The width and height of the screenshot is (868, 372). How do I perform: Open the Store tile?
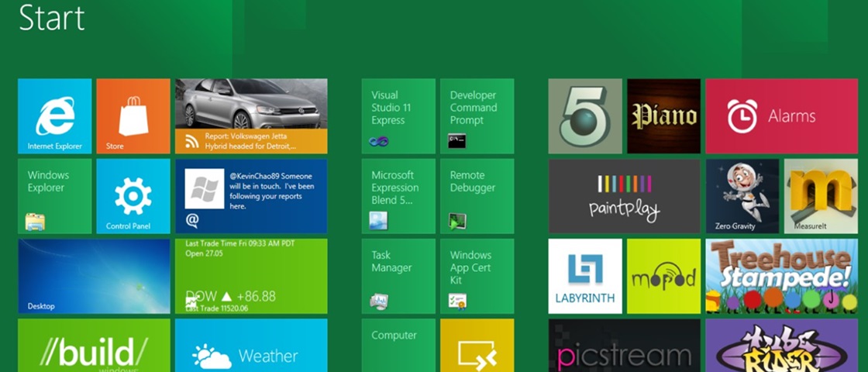coord(133,116)
